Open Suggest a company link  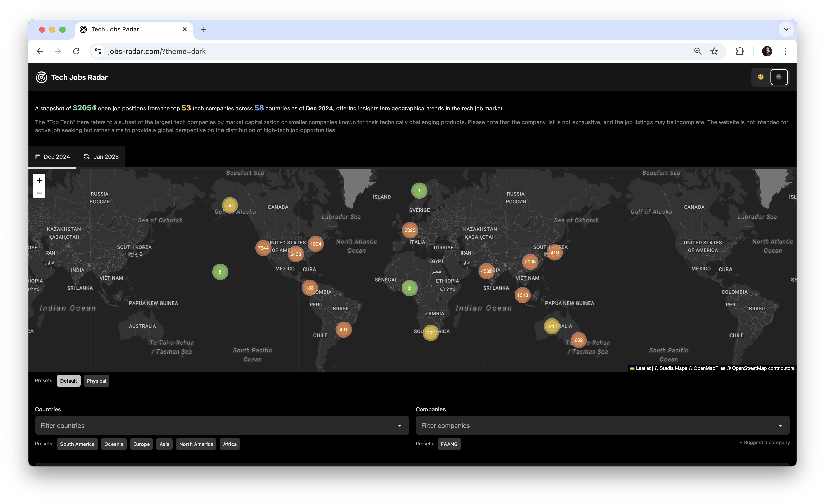click(x=767, y=442)
